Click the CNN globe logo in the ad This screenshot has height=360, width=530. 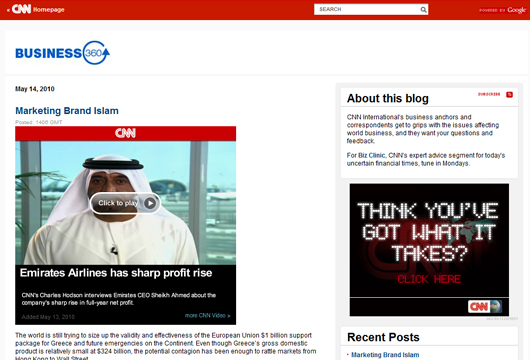(x=485, y=307)
